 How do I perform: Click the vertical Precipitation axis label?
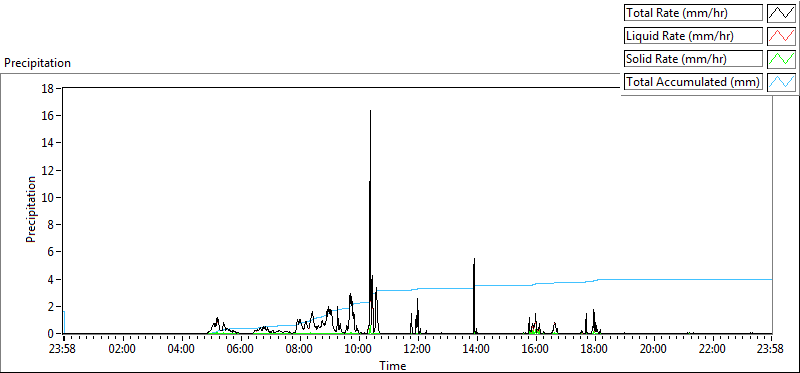coord(31,209)
